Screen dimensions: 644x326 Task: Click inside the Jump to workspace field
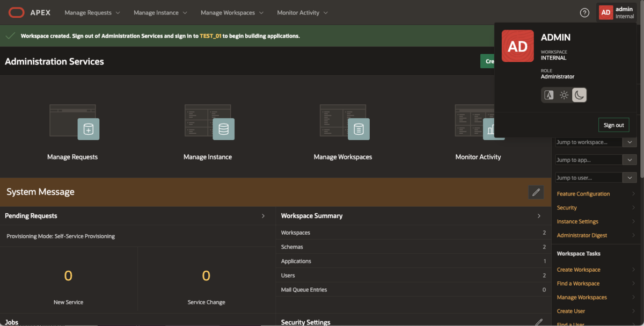pos(589,142)
